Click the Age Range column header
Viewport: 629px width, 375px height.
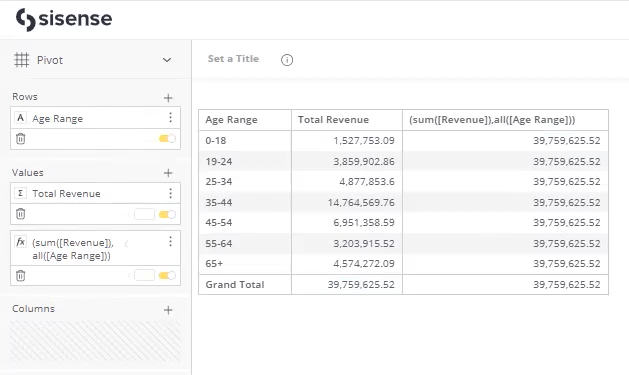coord(245,120)
